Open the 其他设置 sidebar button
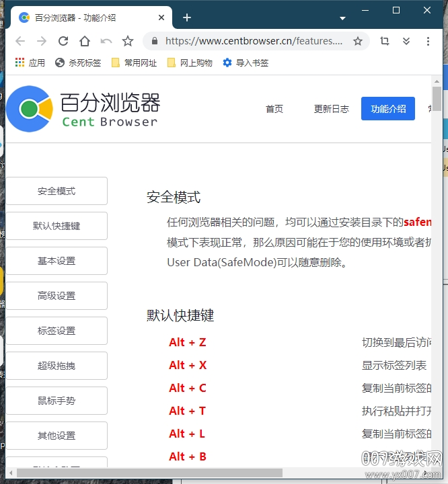The height and width of the screenshot is (484, 448). tap(57, 436)
